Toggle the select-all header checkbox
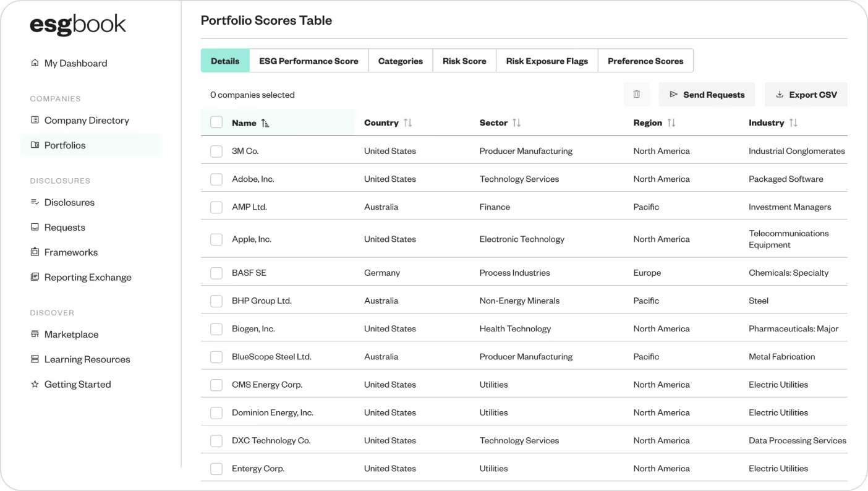Viewport: 868px width, 491px height. pos(216,122)
